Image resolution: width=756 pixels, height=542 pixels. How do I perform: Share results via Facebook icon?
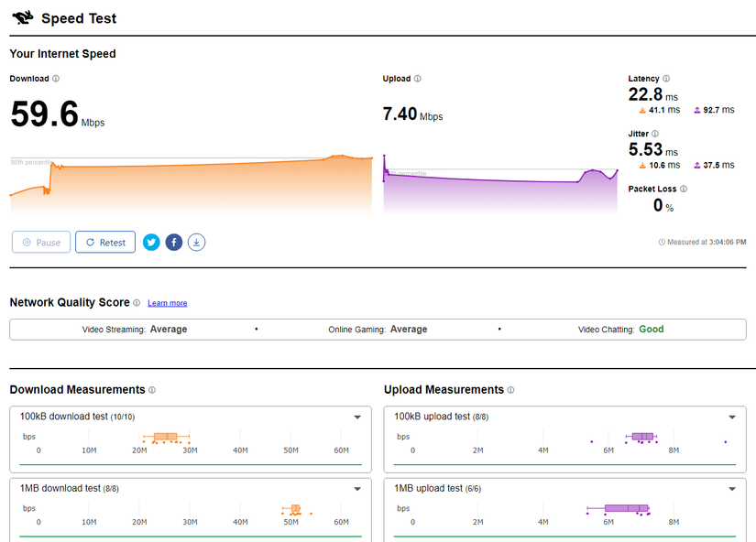(x=174, y=243)
